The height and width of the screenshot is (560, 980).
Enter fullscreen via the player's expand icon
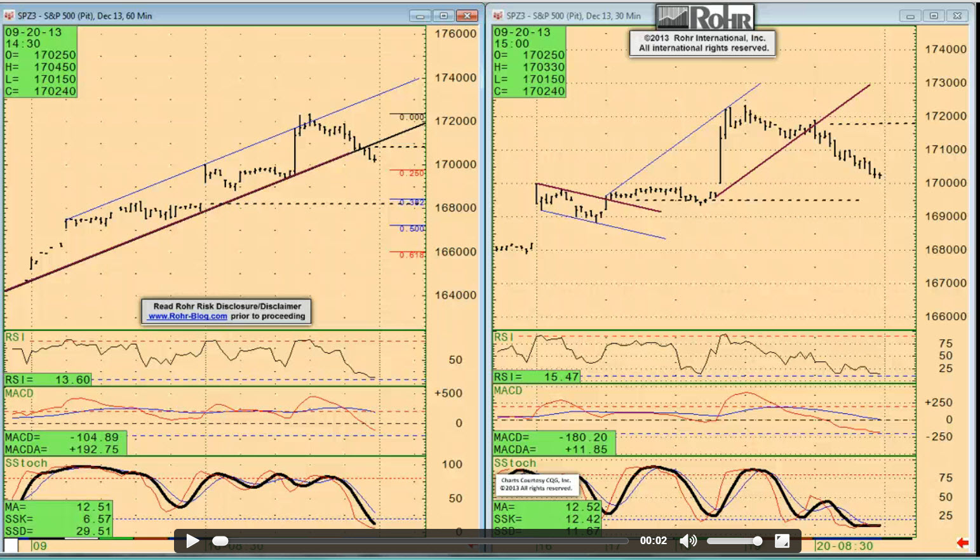[x=782, y=541]
